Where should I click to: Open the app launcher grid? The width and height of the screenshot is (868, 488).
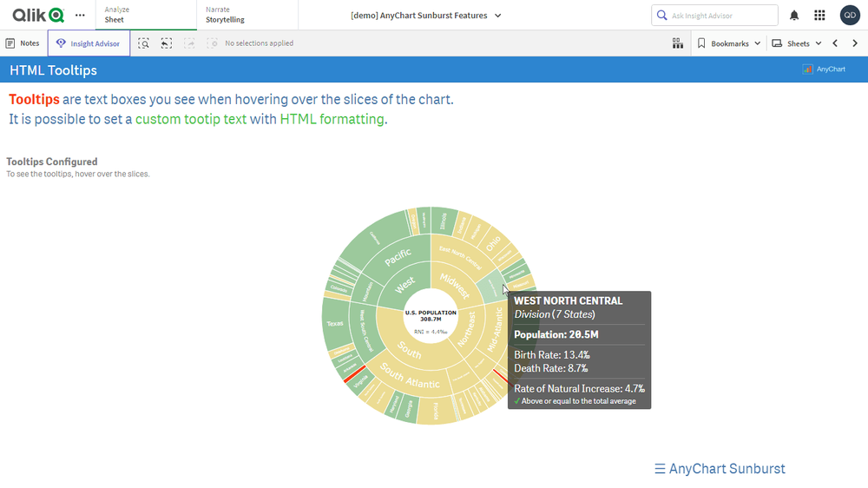click(x=819, y=16)
